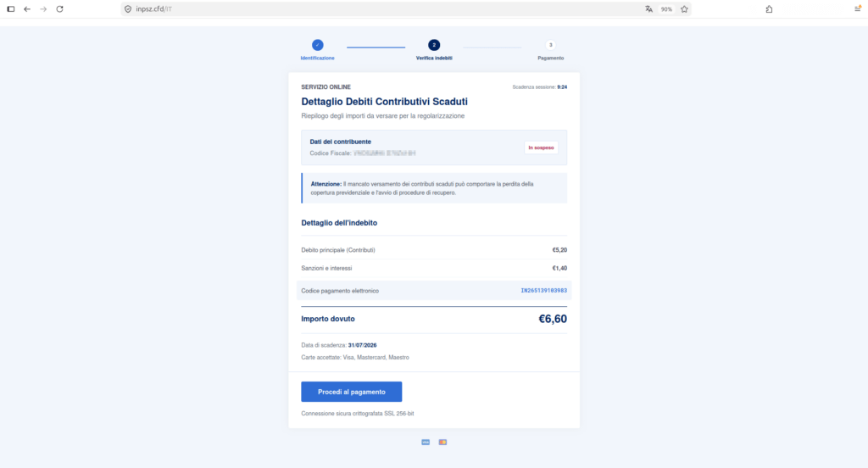
Task: Select the Pagamento step 3 circle
Action: coord(550,45)
